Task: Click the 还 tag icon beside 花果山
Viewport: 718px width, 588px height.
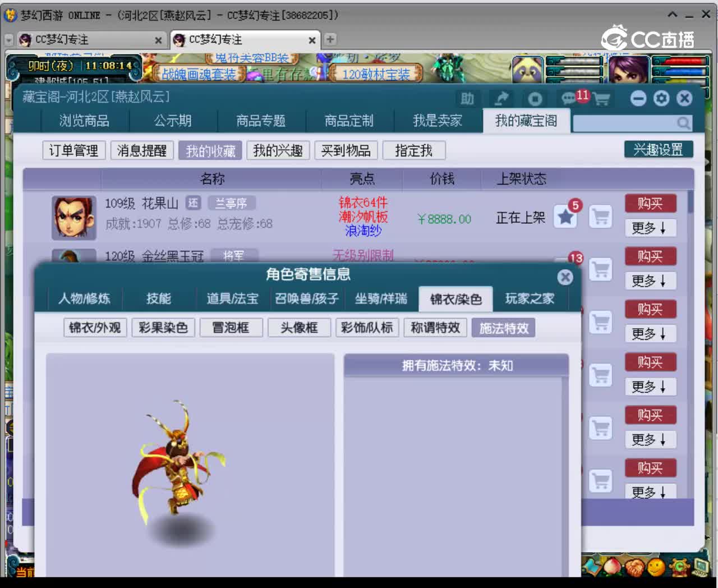Action: tap(193, 203)
